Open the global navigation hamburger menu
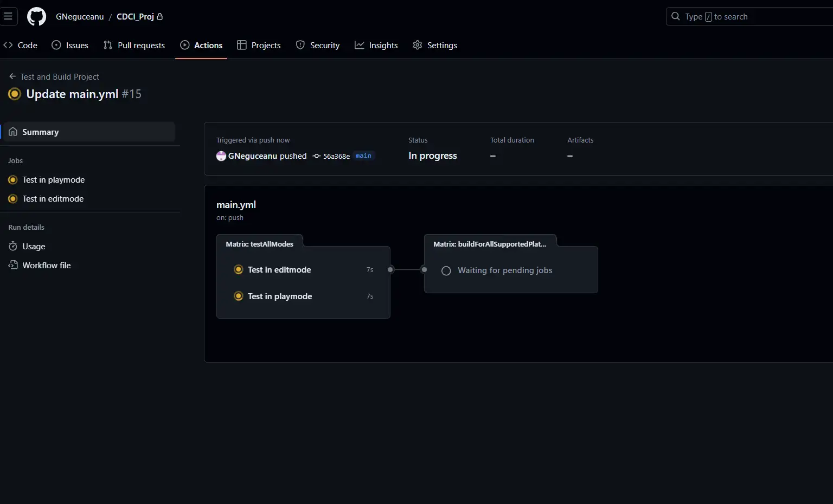 point(9,16)
